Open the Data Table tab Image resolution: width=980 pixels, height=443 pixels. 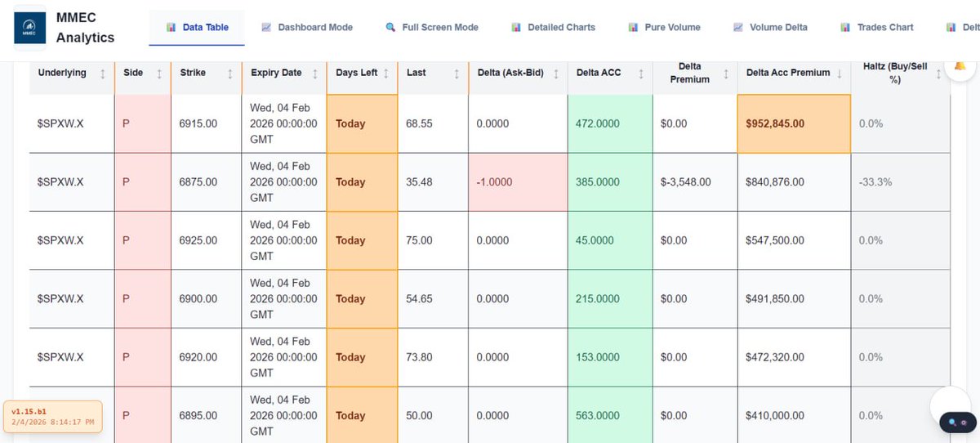tap(197, 27)
